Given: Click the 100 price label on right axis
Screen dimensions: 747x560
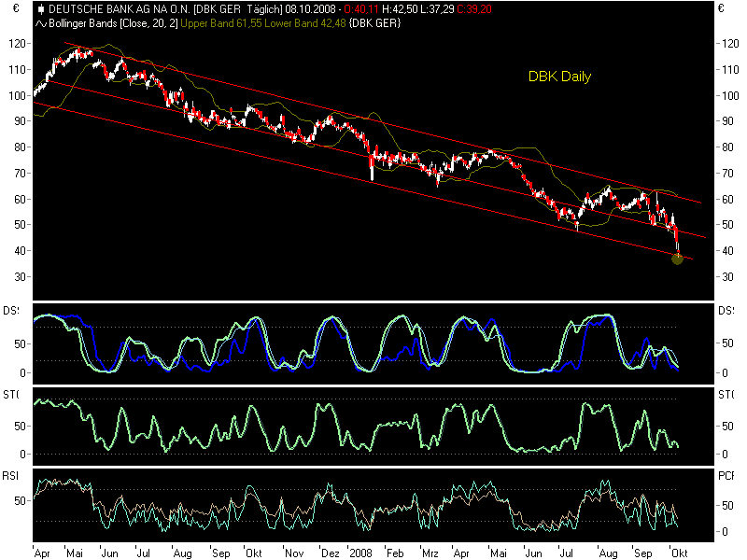Looking at the screenshot, I should coord(730,96).
